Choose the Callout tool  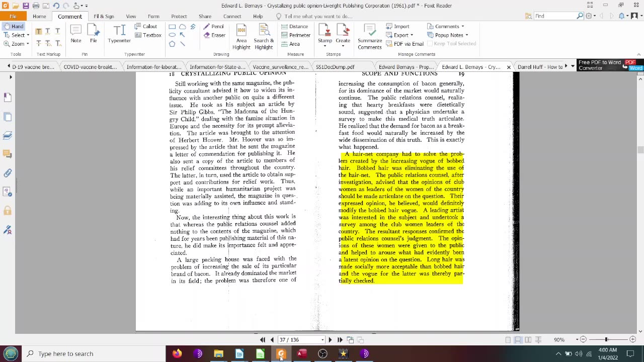click(146, 26)
